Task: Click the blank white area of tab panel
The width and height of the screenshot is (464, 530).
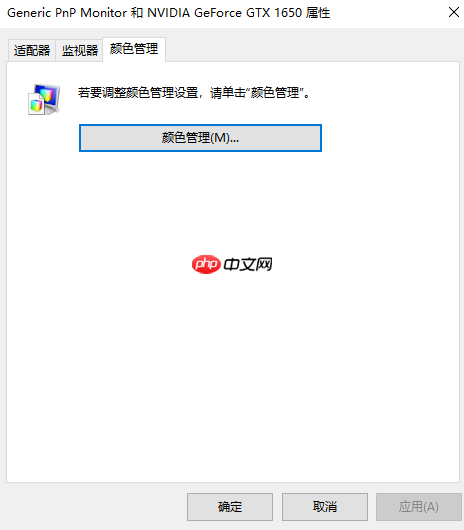Action: (233, 372)
